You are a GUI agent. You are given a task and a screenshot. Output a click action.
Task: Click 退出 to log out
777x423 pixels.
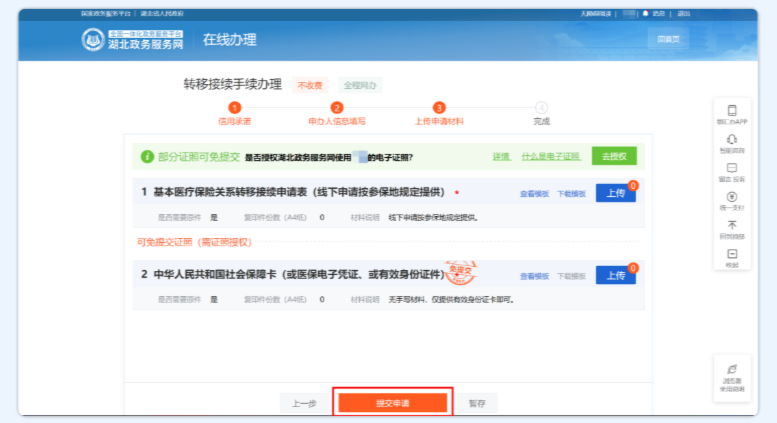click(x=684, y=13)
